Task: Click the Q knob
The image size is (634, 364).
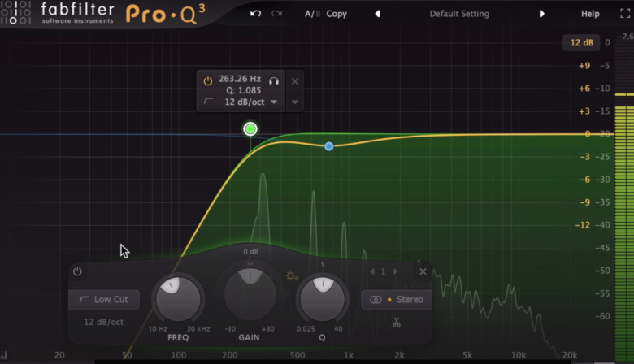Action: click(322, 299)
